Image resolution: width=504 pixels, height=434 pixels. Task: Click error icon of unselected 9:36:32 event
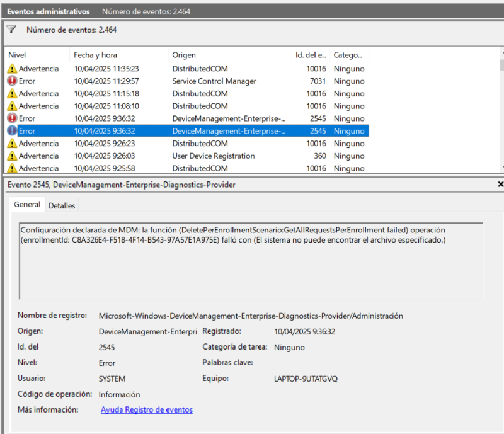click(12, 118)
